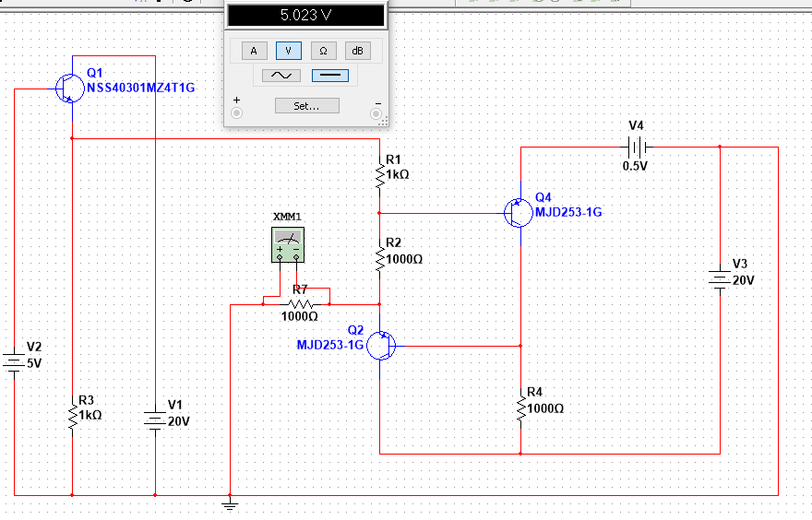Screen dimensions: 812x520
Task: Select the V3 20V battery symbol
Action: [720, 280]
